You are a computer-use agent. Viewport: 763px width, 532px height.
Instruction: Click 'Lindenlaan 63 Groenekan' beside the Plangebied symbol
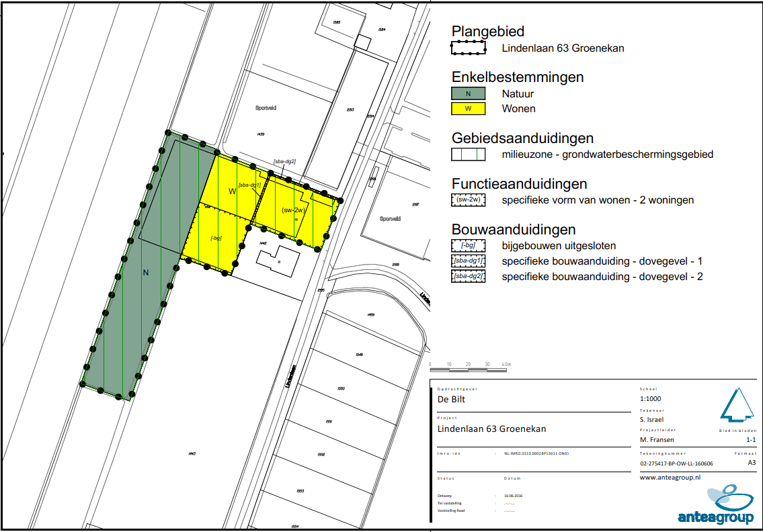(563, 48)
